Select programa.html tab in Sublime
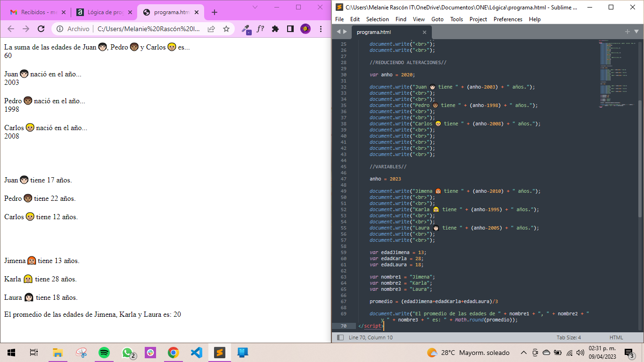 tap(391, 32)
